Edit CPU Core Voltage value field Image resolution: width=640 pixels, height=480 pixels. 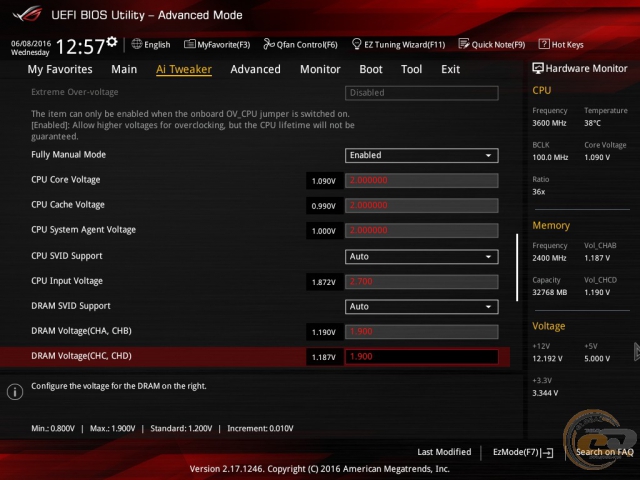pos(421,180)
